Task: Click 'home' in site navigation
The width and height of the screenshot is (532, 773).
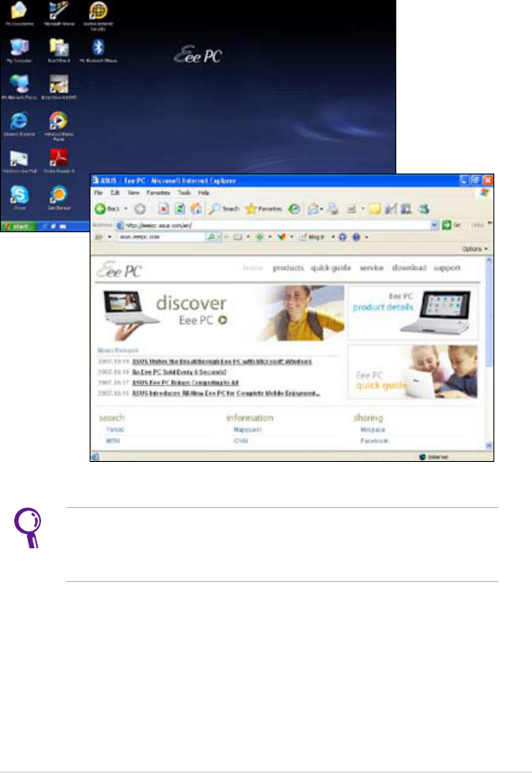Action: click(252, 267)
